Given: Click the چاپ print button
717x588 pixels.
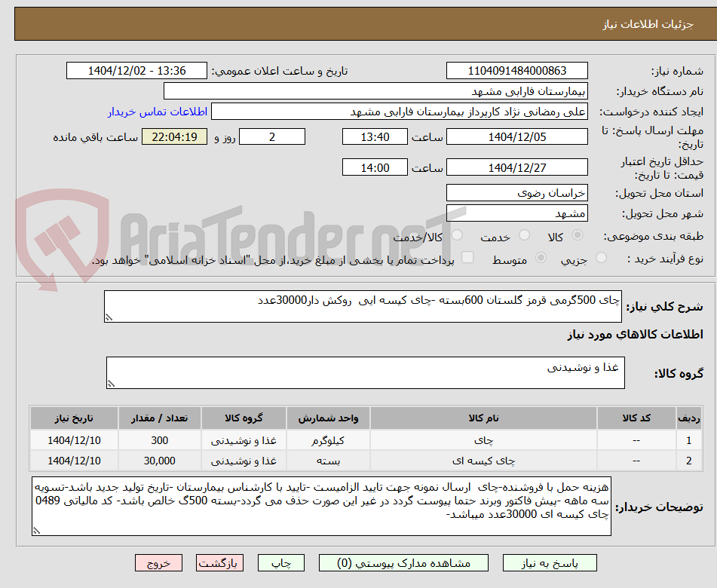Looking at the screenshot, I should point(280,563).
